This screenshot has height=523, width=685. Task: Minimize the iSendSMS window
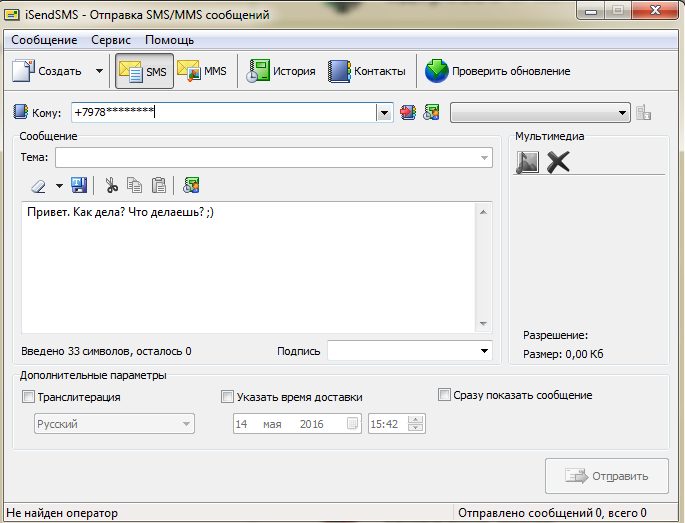click(x=591, y=11)
